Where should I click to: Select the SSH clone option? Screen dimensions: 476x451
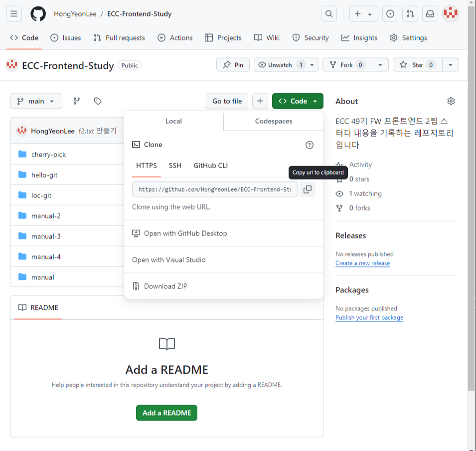175,166
